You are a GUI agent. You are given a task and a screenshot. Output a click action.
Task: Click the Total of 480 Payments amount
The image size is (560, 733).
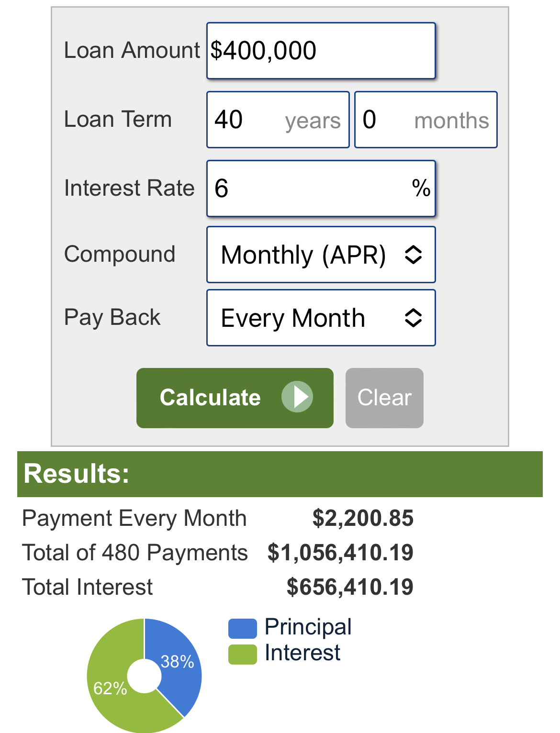[340, 553]
